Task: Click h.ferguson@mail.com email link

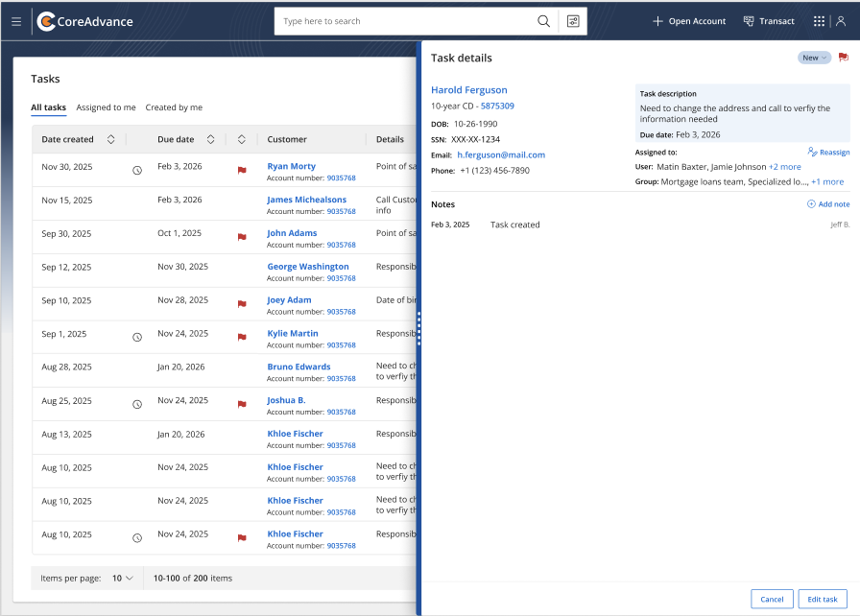Action: [501, 155]
